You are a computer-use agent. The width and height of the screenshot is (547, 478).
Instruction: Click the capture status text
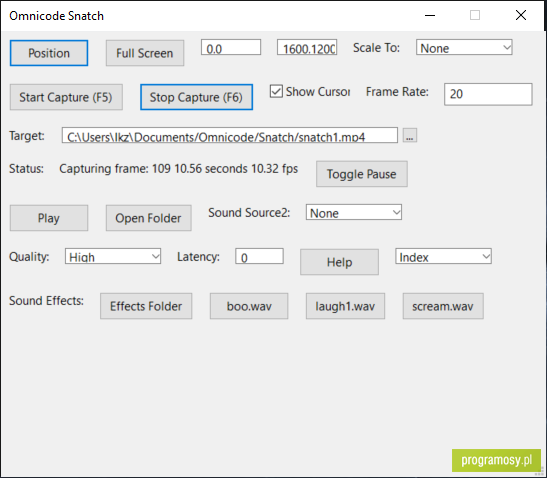tap(179, 169)
